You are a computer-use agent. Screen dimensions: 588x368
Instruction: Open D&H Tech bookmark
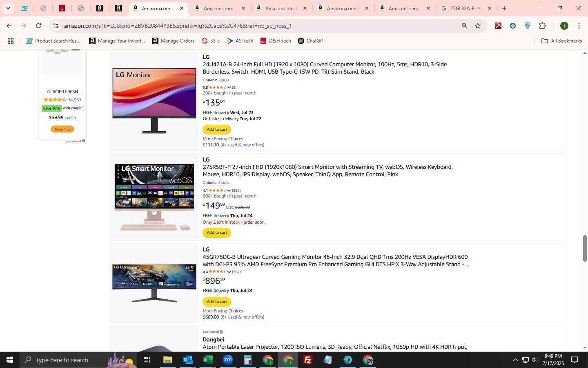[276, 41]
